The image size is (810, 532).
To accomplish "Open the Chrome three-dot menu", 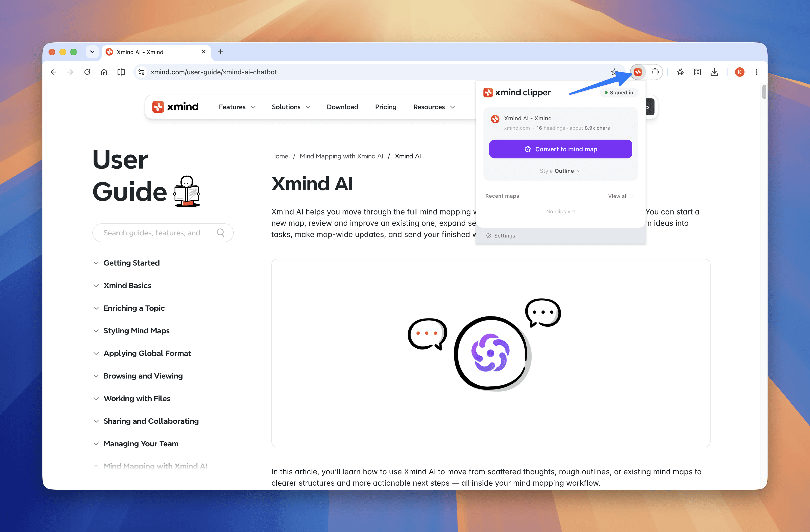I will pos(757,72).
